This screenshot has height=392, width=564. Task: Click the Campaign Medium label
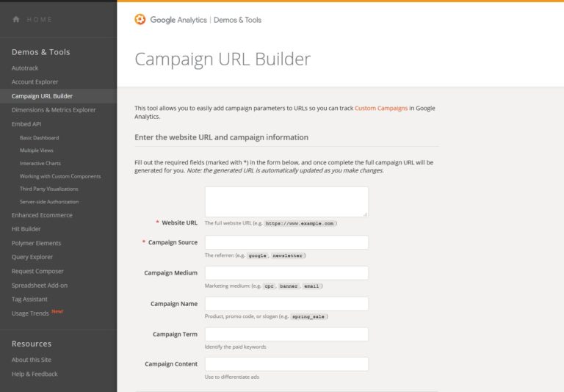pos(171,273)
